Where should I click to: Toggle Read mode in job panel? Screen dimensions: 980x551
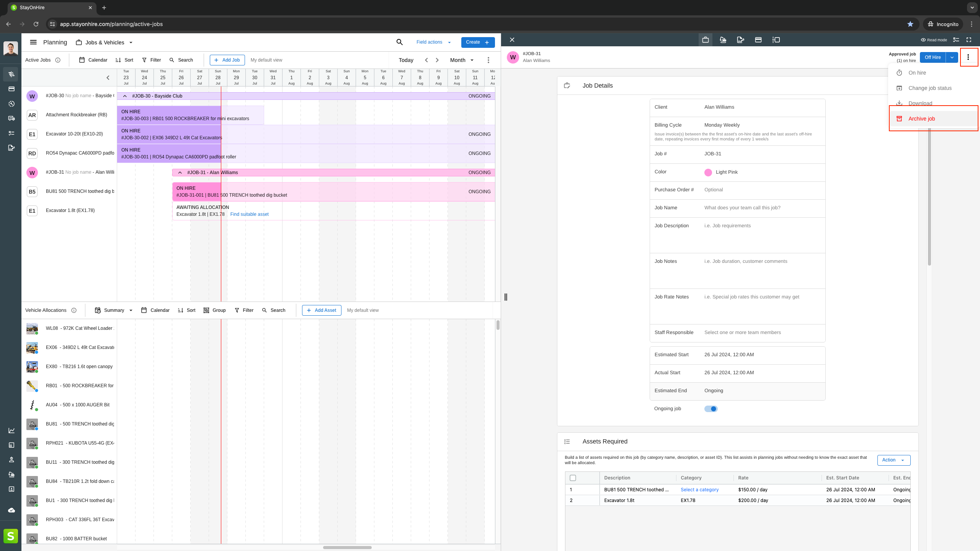click(934, 40)
